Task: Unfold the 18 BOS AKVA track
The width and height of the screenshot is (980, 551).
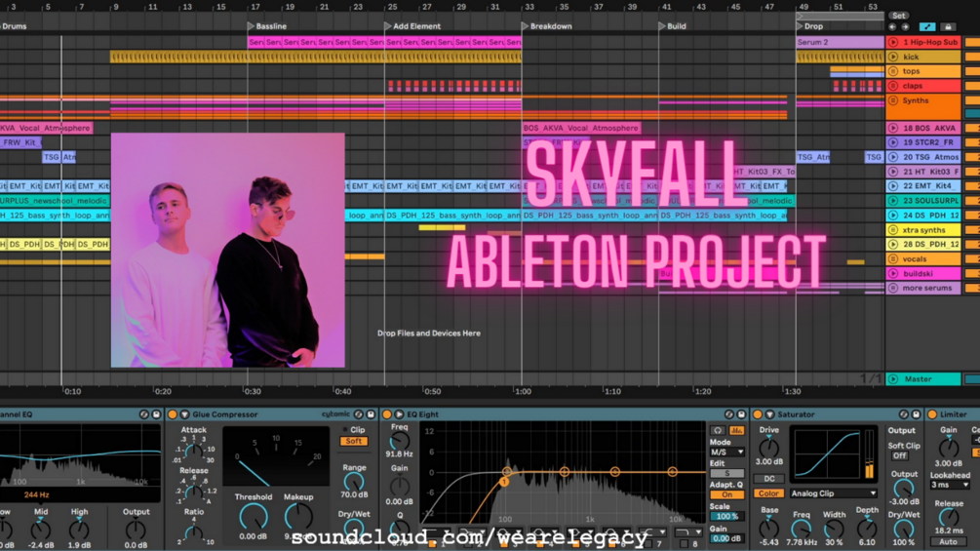Action: pos(893,128)
